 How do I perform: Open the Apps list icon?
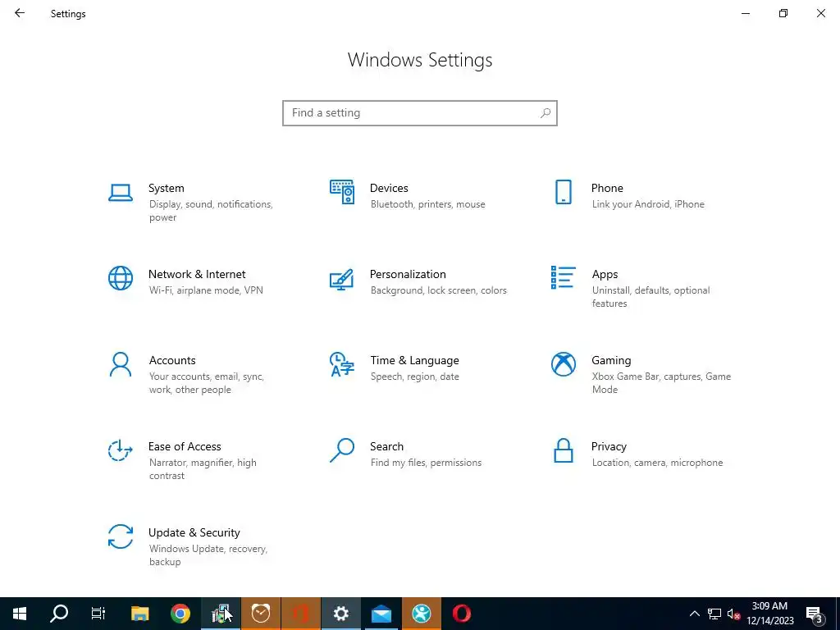pos(563,277)
